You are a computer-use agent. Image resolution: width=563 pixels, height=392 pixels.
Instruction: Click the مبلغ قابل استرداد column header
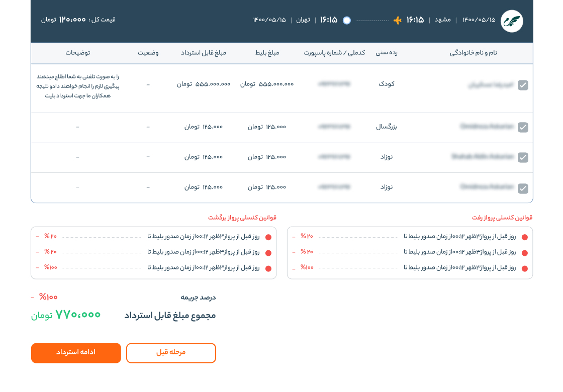click(204, 53)
